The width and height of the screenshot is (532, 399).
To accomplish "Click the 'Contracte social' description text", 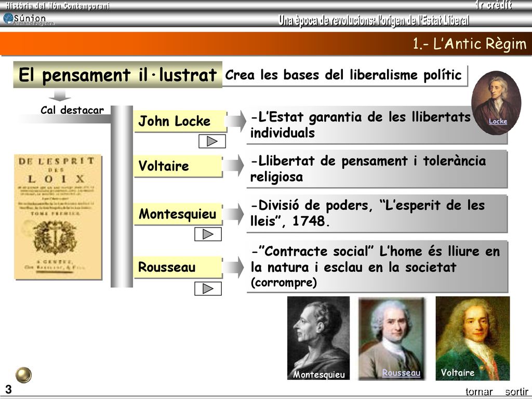I will pos(375,267).
